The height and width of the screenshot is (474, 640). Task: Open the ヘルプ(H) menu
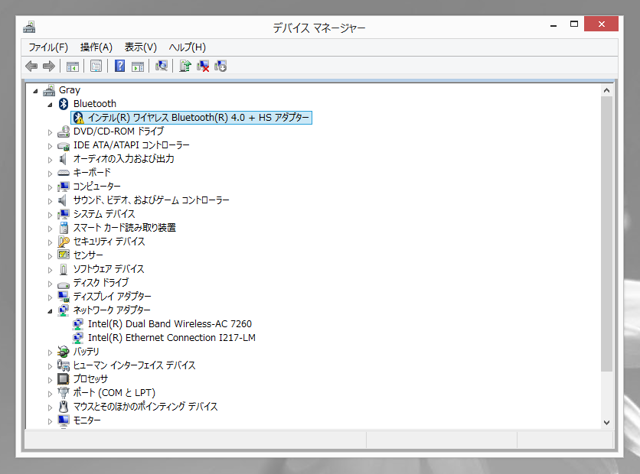tap(187, 47)
